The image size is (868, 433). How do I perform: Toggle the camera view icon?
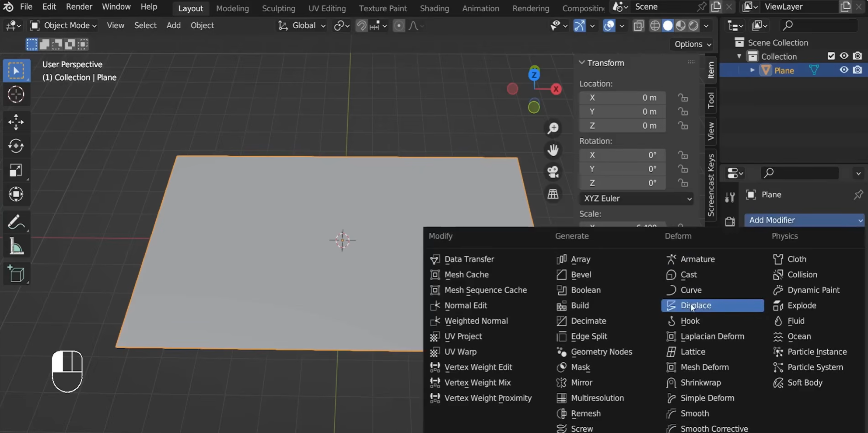tap(553, 172)
